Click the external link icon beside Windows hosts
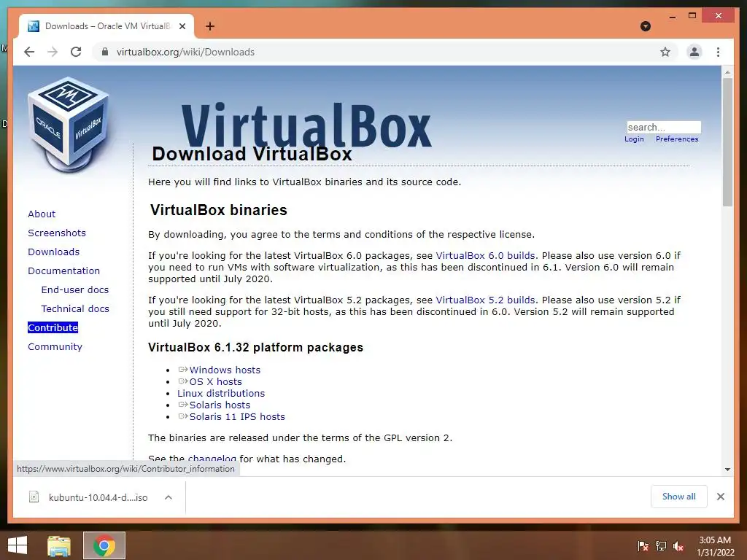 click(x=183, y=370)
